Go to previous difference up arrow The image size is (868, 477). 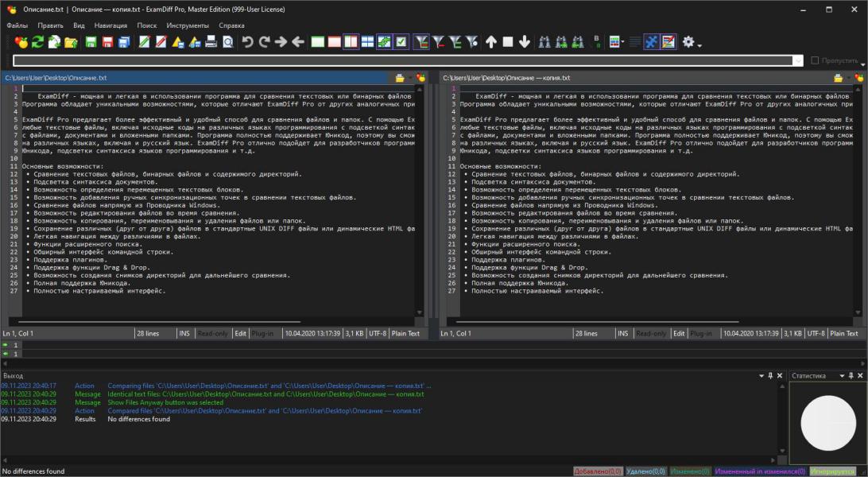(x=491, y=42)
